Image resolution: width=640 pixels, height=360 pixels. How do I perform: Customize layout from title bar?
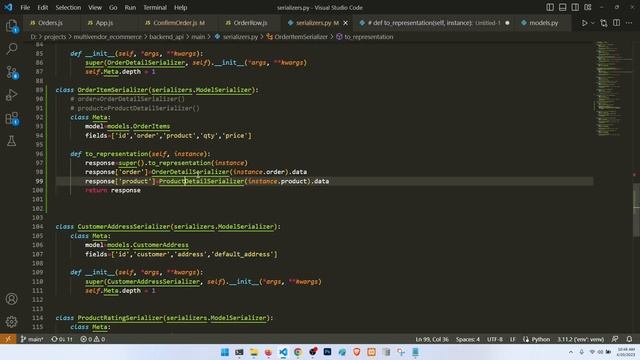click(x=587, y=7)
